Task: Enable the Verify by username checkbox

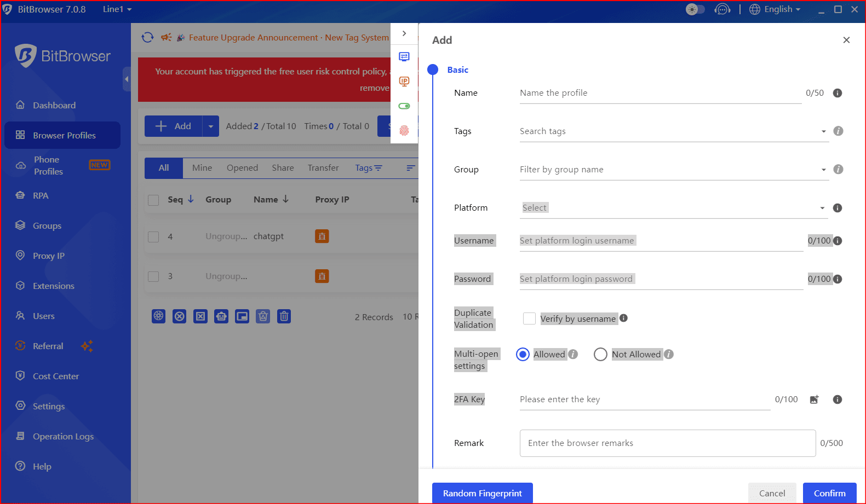Action: tap(529, 318)
